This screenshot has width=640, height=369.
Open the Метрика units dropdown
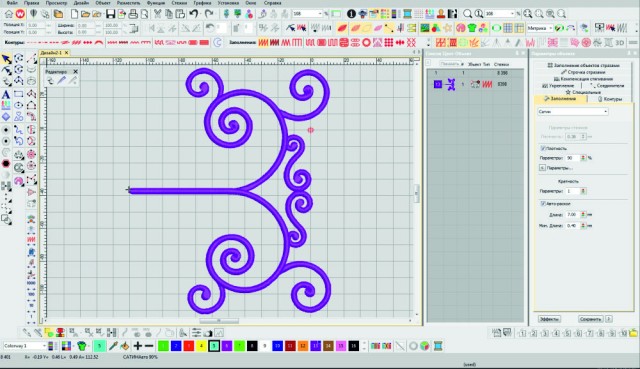coord(540,28)
